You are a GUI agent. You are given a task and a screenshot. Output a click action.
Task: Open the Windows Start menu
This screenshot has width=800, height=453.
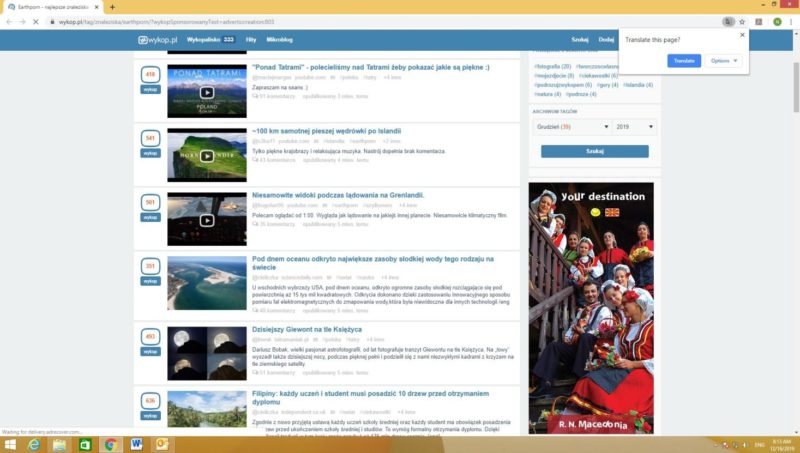pyautogui.click(x=10, y=445)
